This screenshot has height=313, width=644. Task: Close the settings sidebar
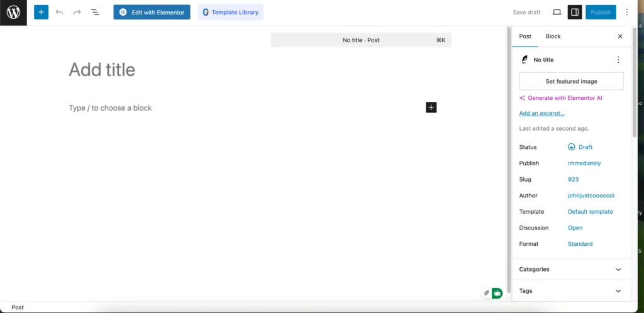click(619, 36)
